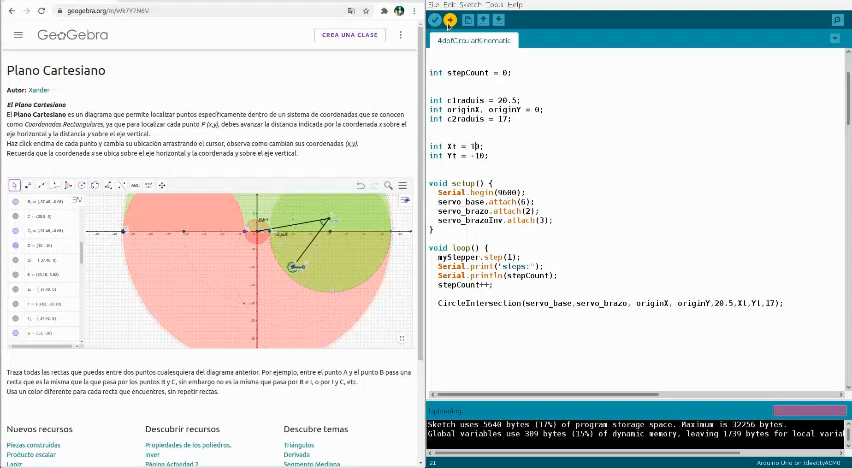Toggle visibility of point D = (10, -10)

(16, 245)
